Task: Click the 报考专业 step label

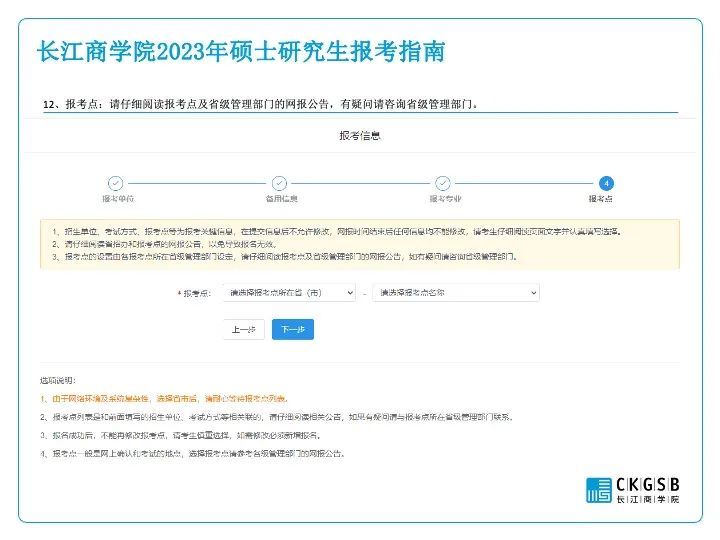Action: click(445, 199)
